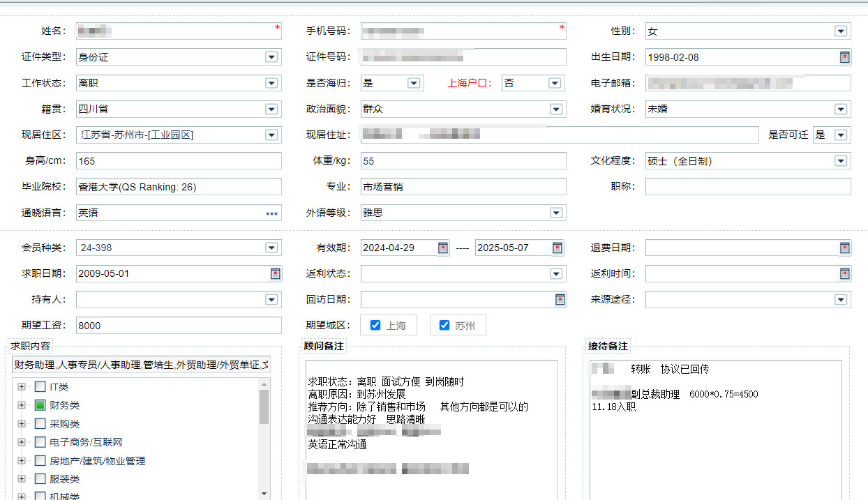Viewport: 868px width, 500px height.
Task: Click the 电子邮箱 input field
Action: pos(748,83)
